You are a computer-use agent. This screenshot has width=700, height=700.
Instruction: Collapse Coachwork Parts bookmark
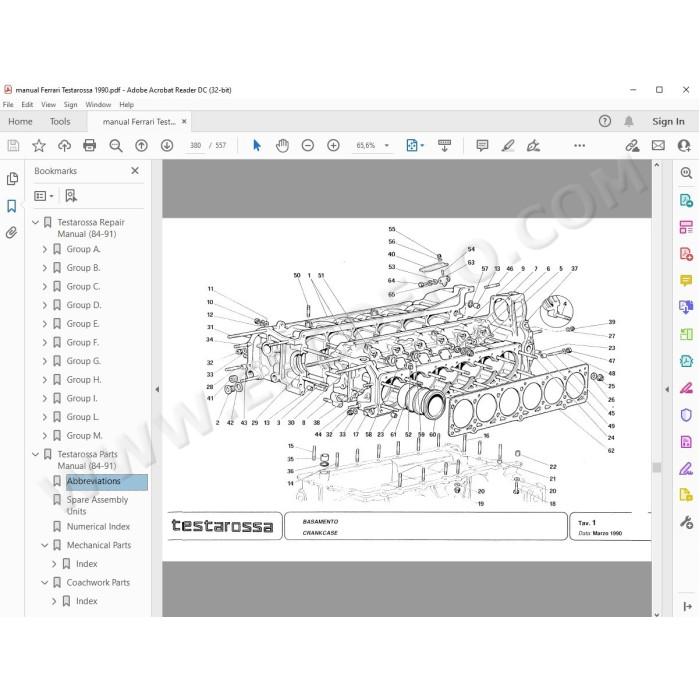pos(45,583)
